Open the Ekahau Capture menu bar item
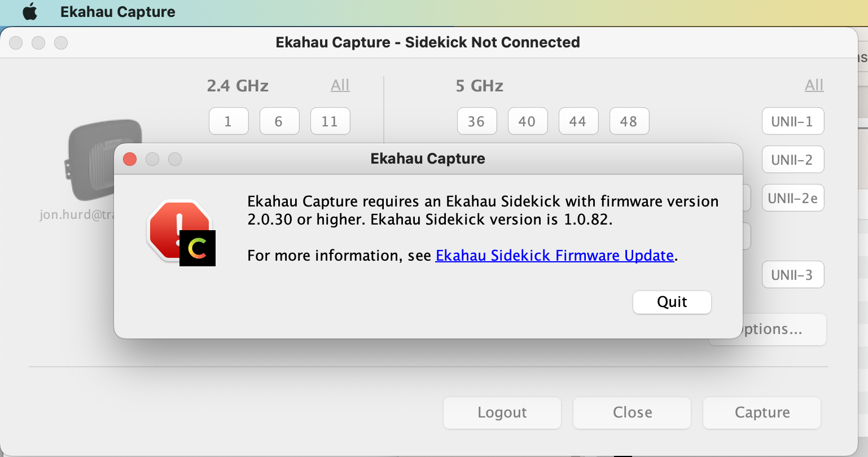The height and width of the screenshot is (457, 868). coord(117,12)
